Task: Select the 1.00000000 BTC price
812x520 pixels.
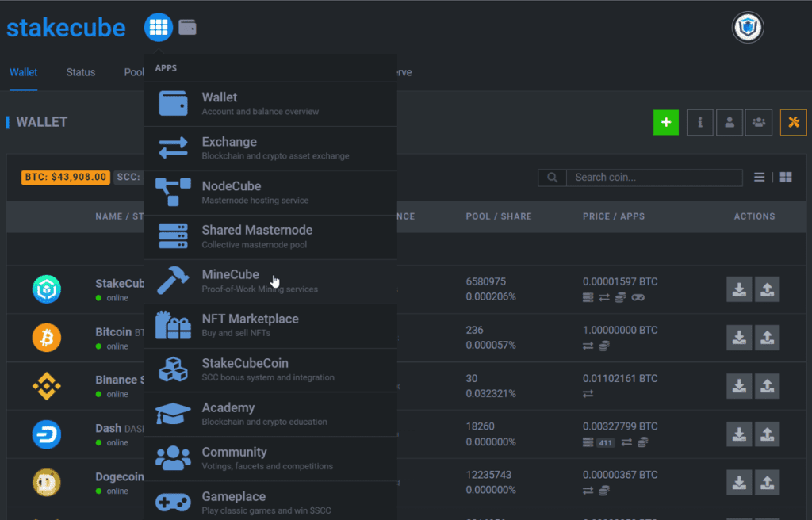Action: pyautogui.click(x=620, y=330)
